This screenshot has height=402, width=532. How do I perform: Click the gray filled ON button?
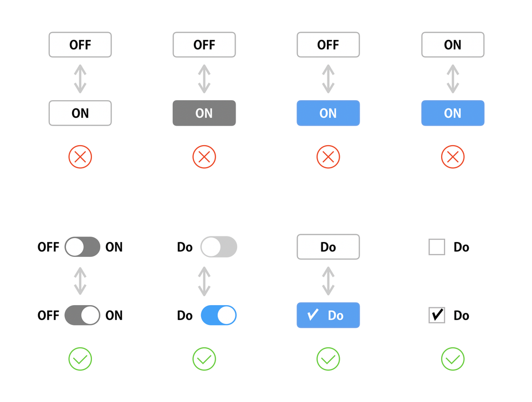[x=204, y=113]
